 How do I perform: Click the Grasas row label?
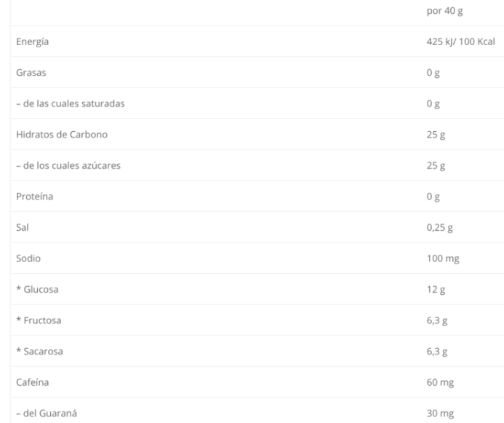(x=31, y=73)
